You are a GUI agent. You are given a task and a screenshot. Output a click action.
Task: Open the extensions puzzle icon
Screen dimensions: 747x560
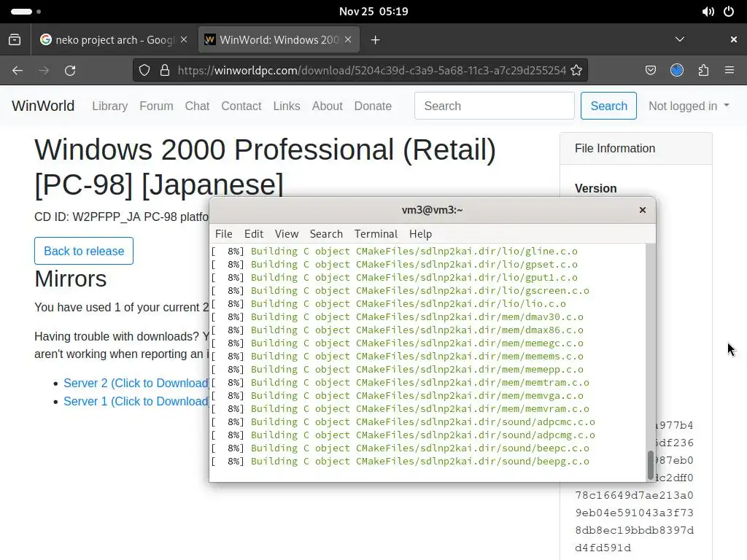pos(704,71)
